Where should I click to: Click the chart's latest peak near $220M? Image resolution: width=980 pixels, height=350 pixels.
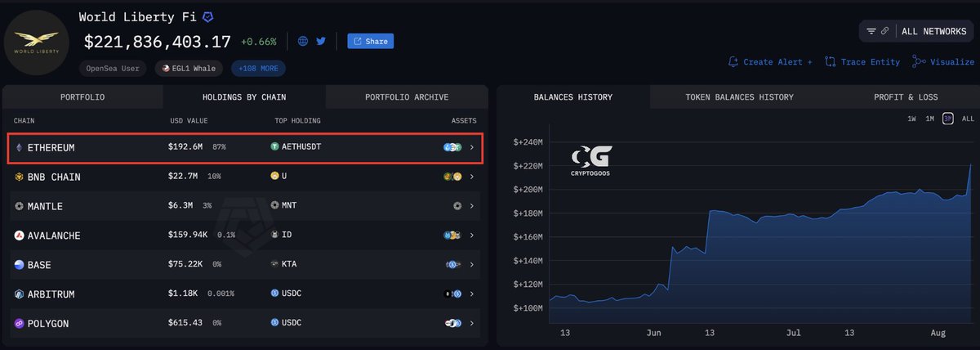[x=970, y=164]
